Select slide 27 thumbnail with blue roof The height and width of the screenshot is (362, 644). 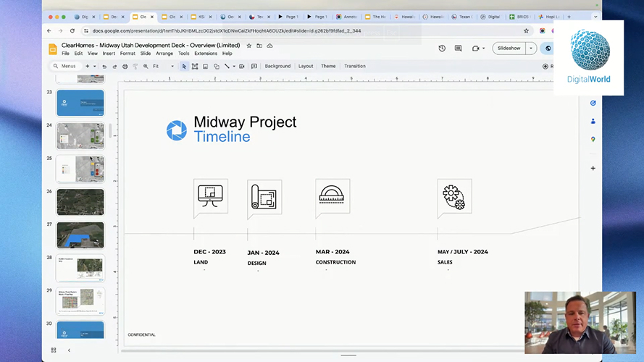(80, 235)
